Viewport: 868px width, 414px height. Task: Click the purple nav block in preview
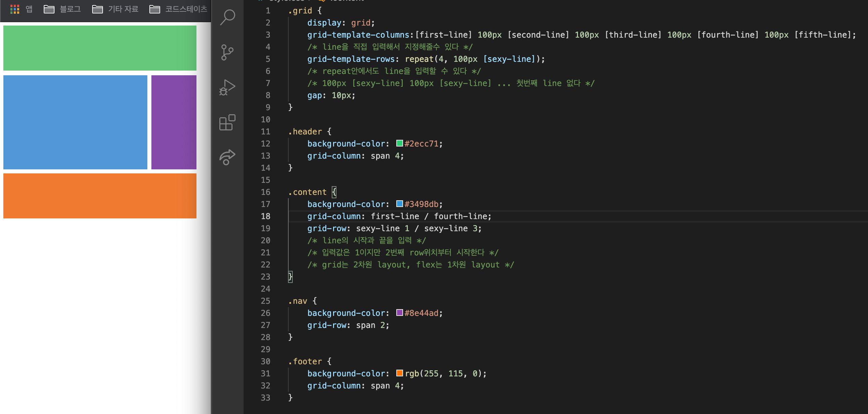tap(174, 122)
